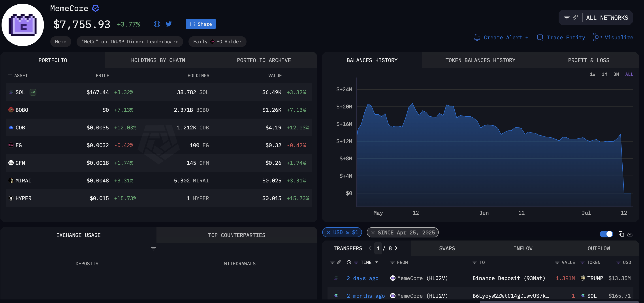The height and width of the screenshot is (303, 644).
Task: Click the Exchange Usage filter icon
Action: (x=153, y=249)
